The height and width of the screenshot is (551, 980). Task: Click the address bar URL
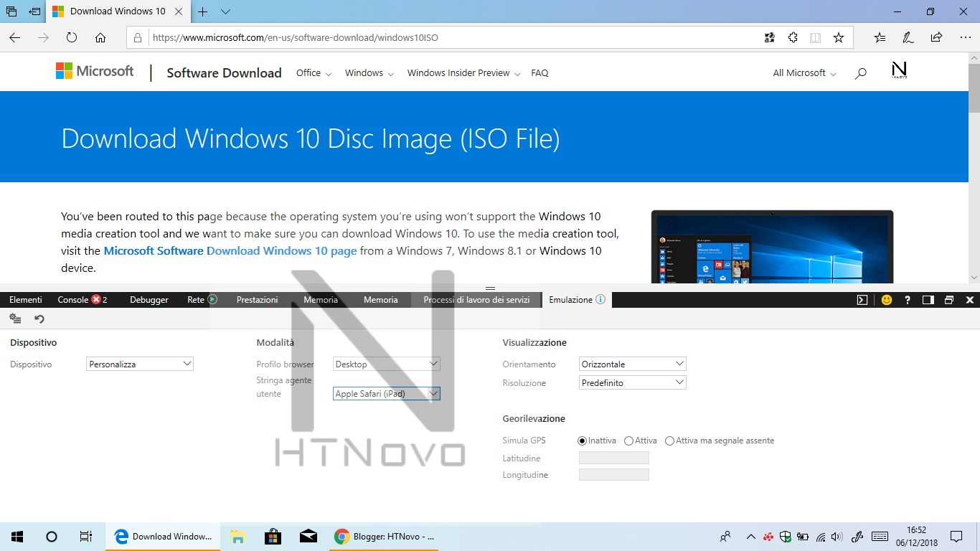[x=295, y=38]
